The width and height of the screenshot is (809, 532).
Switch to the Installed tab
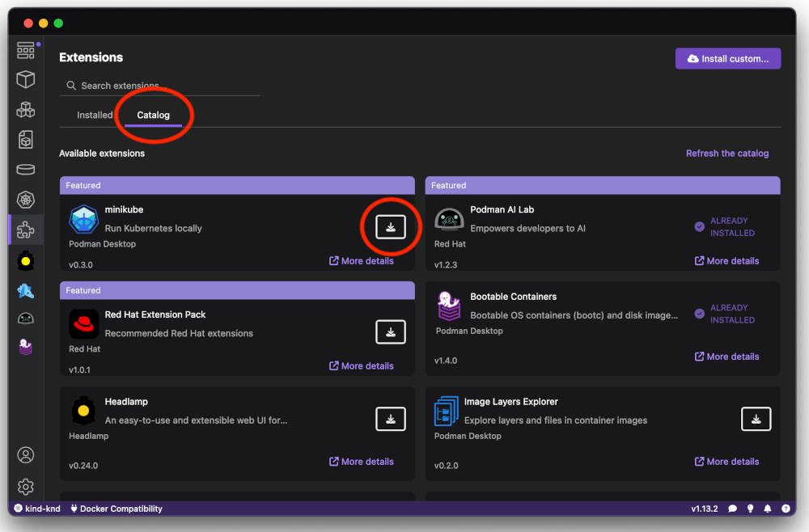[x=95, y=115]
